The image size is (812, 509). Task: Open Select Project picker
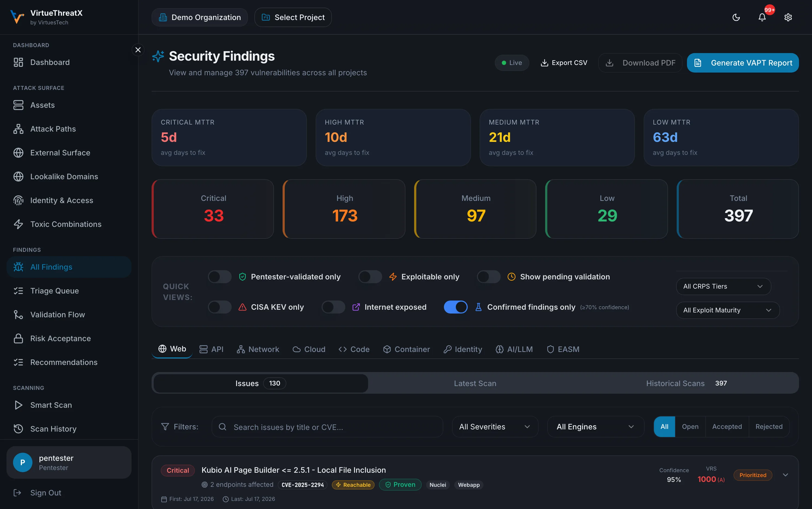click(x=293, y=18)
